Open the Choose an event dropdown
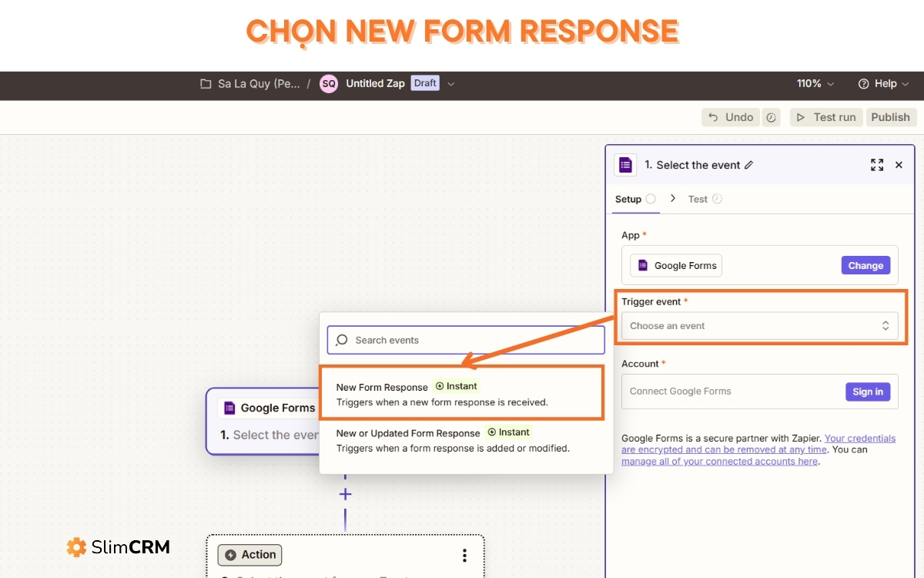924x578 pixels. tap(760, 325)
